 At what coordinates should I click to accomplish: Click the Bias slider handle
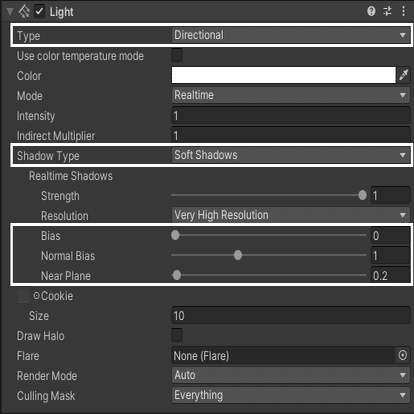click(x=175, y=235)
